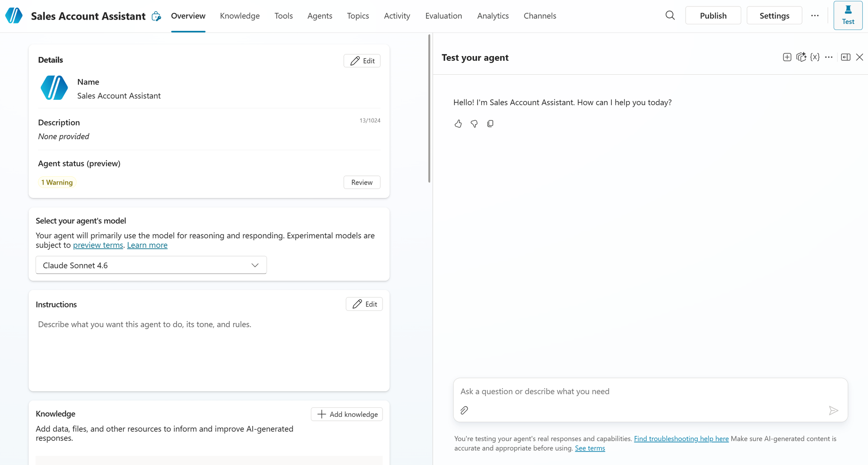Image resolution: width=868 pixels, height=465 pixels.
Task: Attach a file with the paperclip icon
Action: tap(464, 410)
